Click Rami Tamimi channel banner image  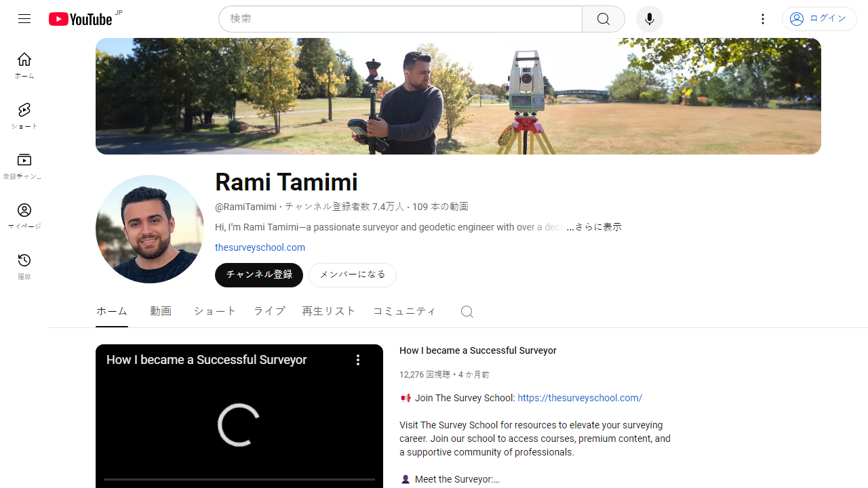pyautogui.click(x=458, y=96)
